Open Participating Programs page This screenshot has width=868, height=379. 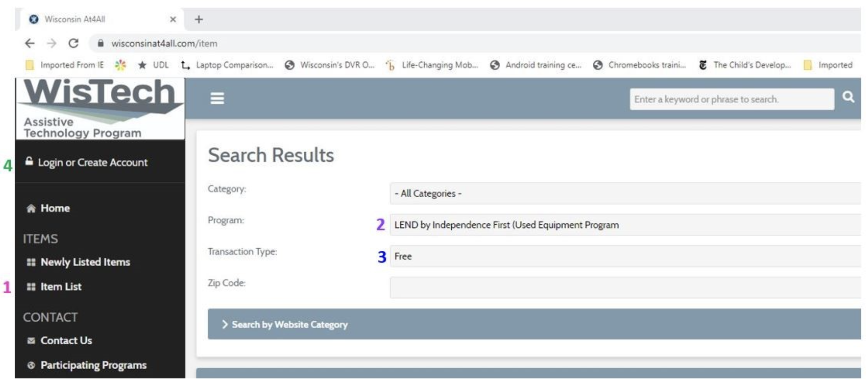tap(93, 365)
